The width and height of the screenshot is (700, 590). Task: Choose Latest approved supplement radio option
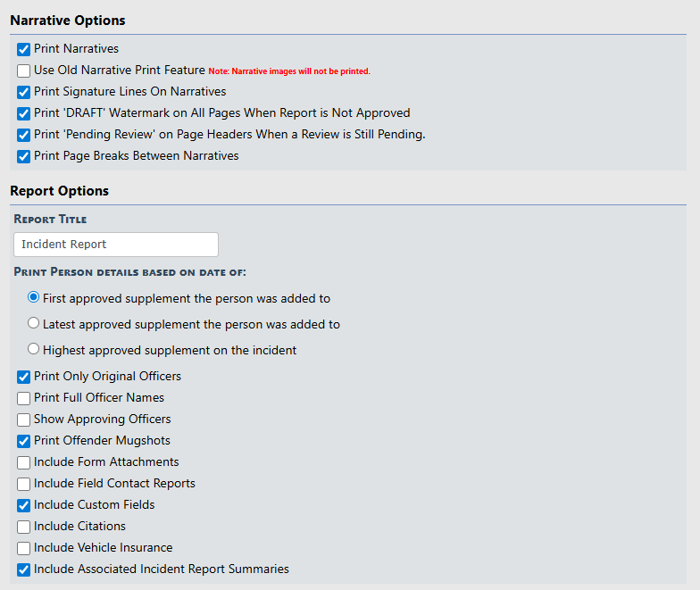tap(34, 324)
